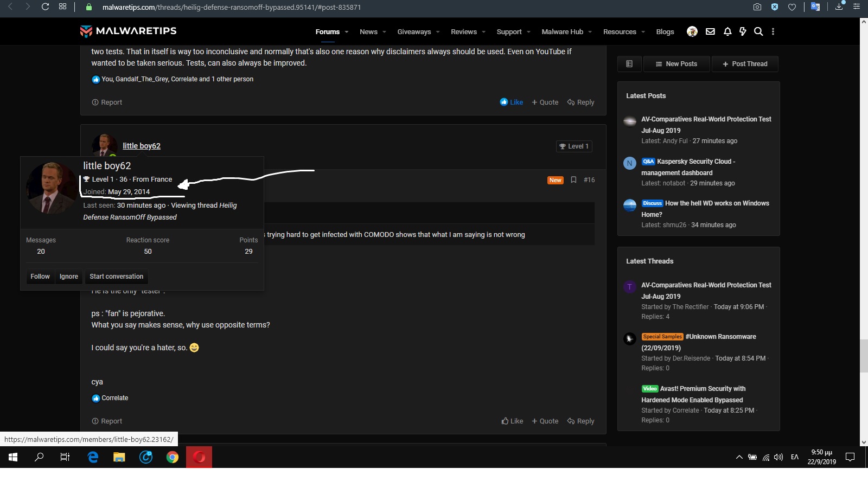Start conversation with little boy62
Viewport: 868px width, 488px height.
(x=117, y=277)
